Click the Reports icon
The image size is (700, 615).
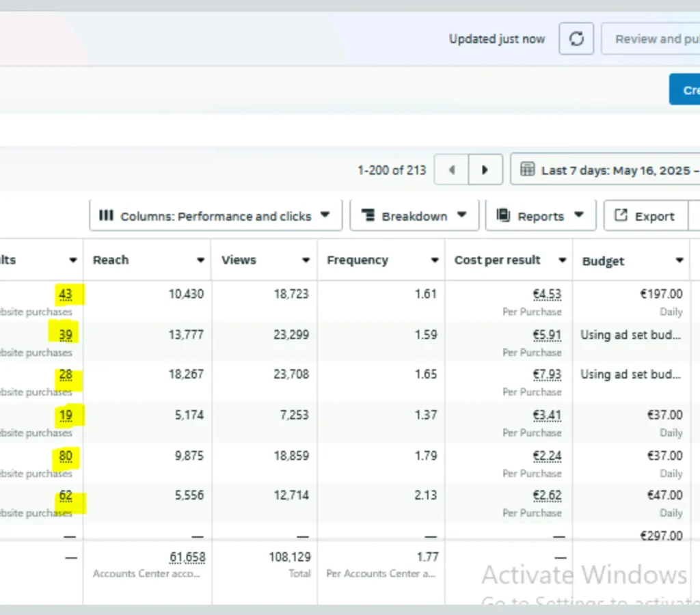(503, 216)
